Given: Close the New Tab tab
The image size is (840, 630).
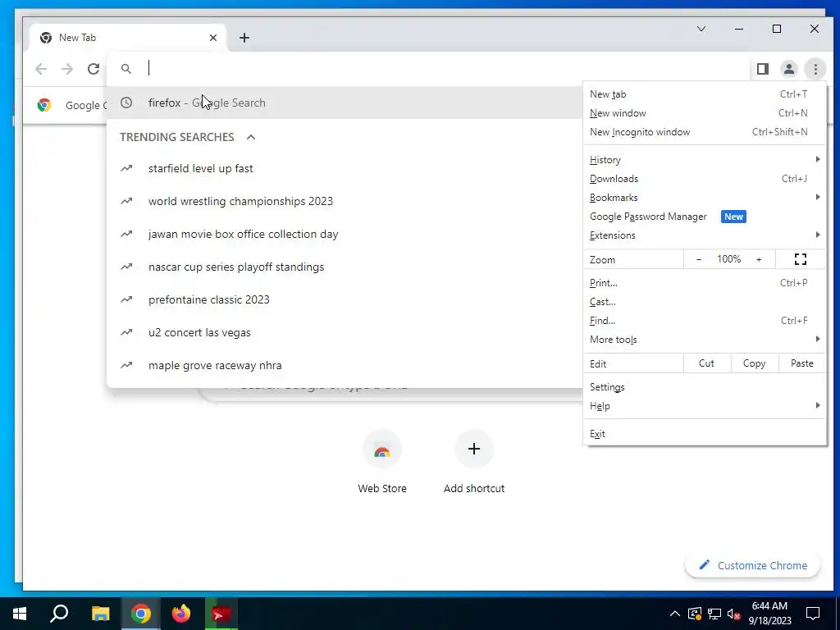Looking at the screenshot, I should coord(213,38).
